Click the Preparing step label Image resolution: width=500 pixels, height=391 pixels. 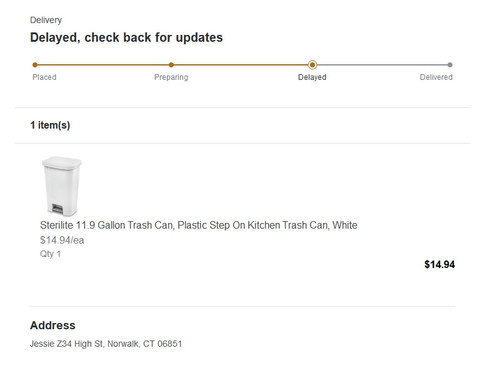pyautogui.click(x=171, y=77)
